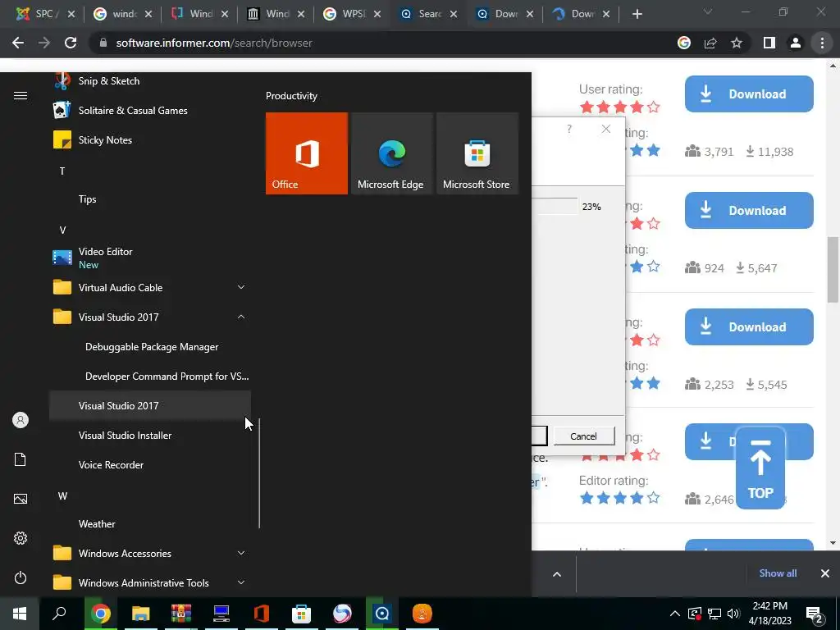Screen dimensions: 840x630
Task: Go back in Chrome
Action: point(18,43)
